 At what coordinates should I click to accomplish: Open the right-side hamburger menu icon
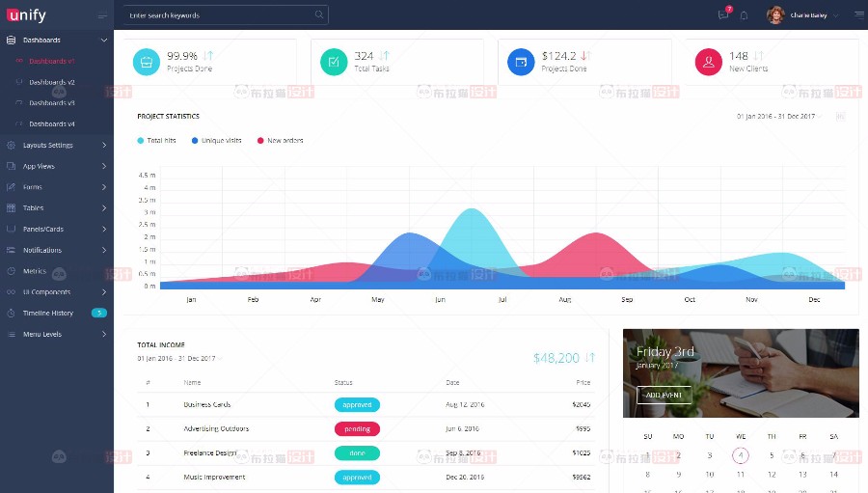(858, 15)
